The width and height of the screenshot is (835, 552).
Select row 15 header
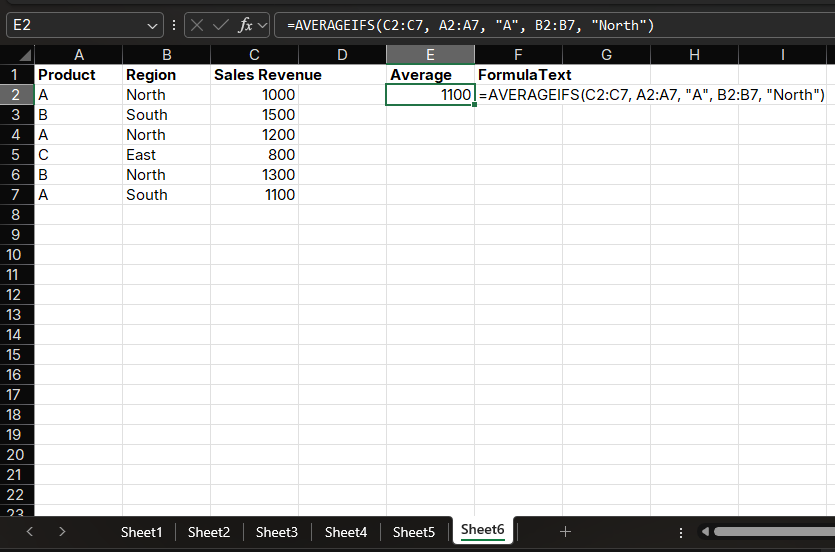(x=17, y=355)
